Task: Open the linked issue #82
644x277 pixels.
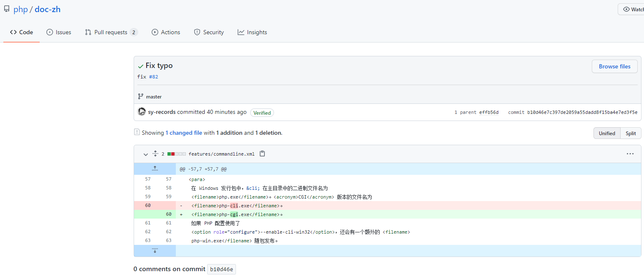Action: 153,77
